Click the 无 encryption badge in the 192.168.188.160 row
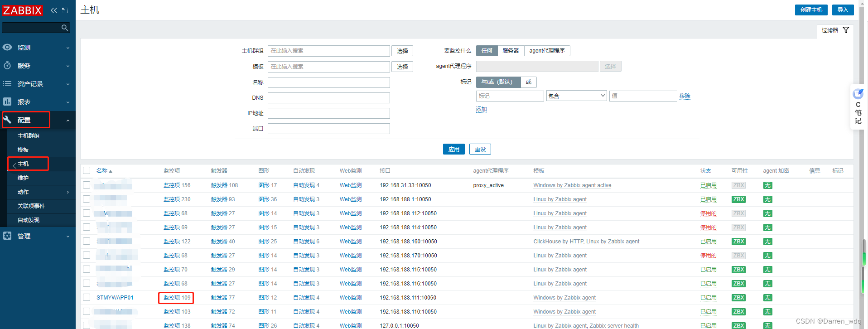Screen dimensions: 868x329 pos(767,242)
